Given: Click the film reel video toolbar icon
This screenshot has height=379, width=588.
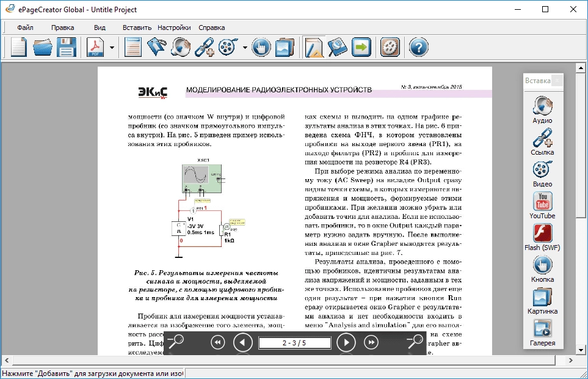Looking at the screenshot, I should [x=228, y=47].
